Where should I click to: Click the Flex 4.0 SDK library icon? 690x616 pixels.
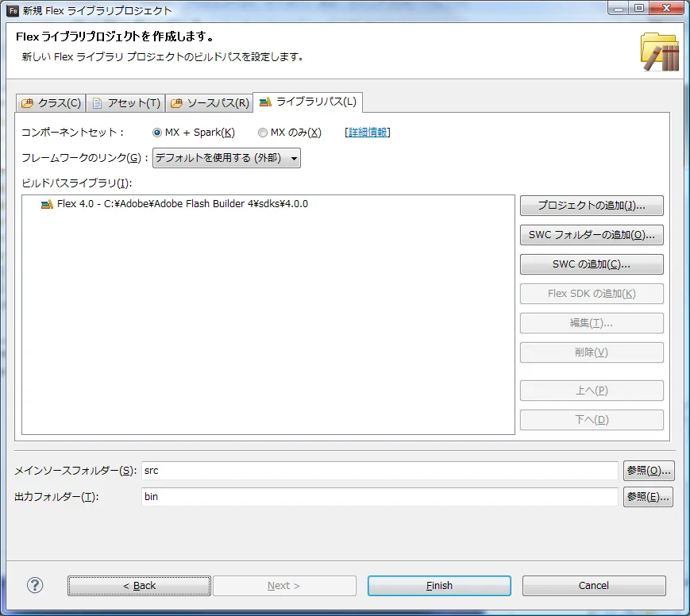pos(47,204)
